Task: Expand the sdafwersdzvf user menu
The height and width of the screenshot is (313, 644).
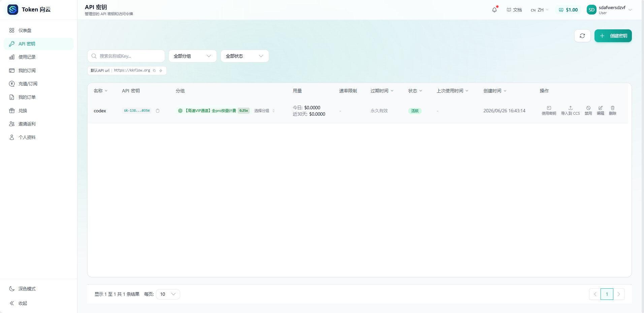Action: coord(630,10)
